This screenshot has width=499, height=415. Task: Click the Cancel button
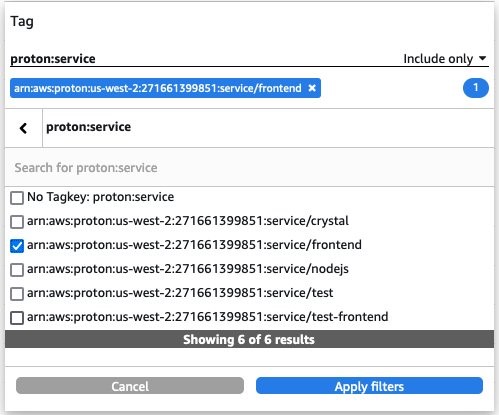pyautogui.click(x=130, y=386)
